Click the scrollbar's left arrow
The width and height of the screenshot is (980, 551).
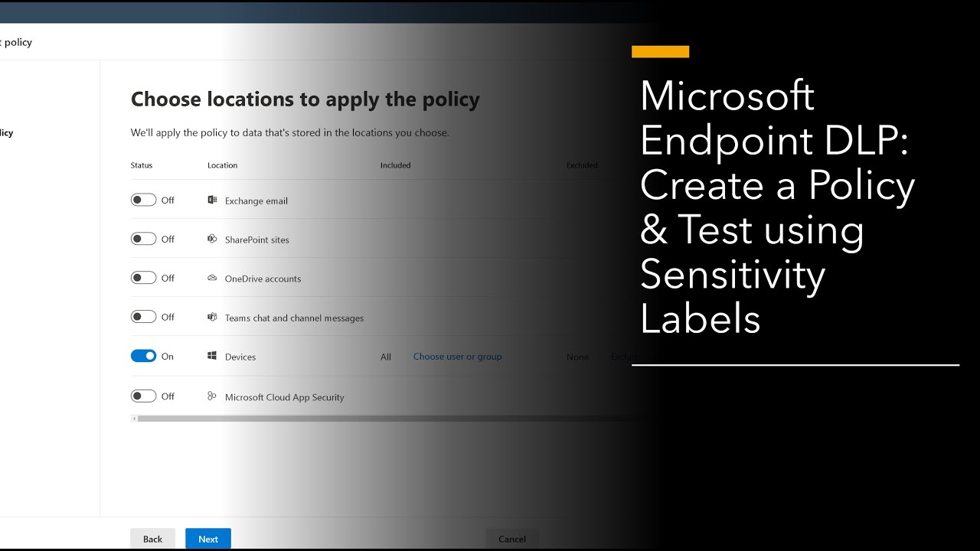[x=135, y=419]
